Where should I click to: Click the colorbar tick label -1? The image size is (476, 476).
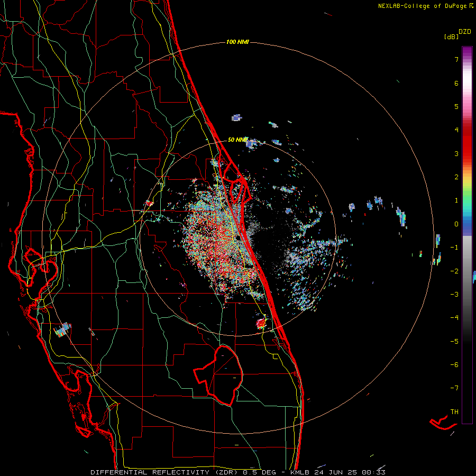click(x=454, y=248)
